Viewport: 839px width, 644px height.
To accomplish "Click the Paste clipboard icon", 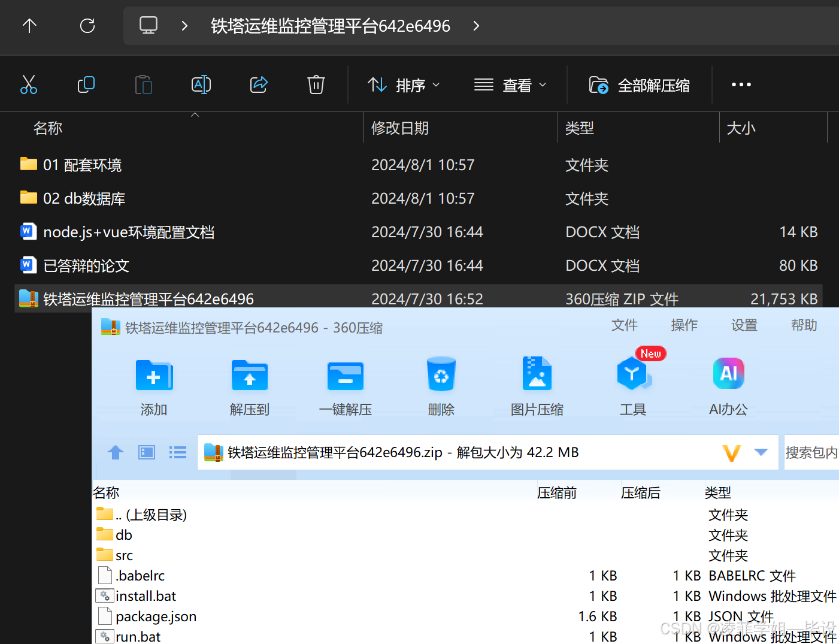I will [144, 84].
